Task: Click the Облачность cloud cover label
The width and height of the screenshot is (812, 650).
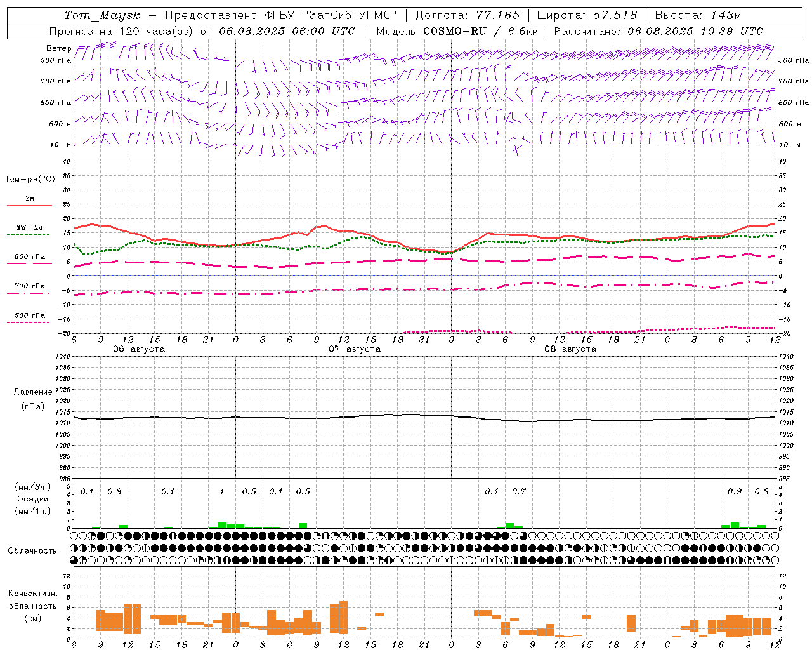Action: [x=32, y=551]
